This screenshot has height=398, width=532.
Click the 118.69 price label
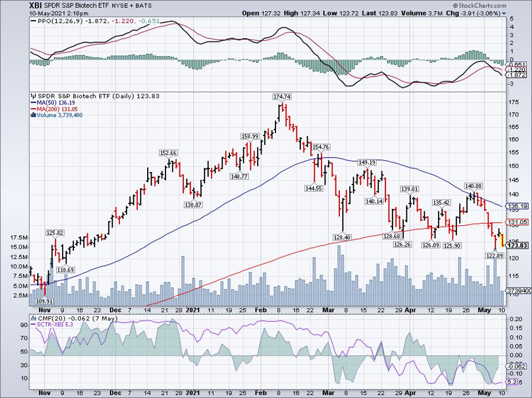pos(66,270)
